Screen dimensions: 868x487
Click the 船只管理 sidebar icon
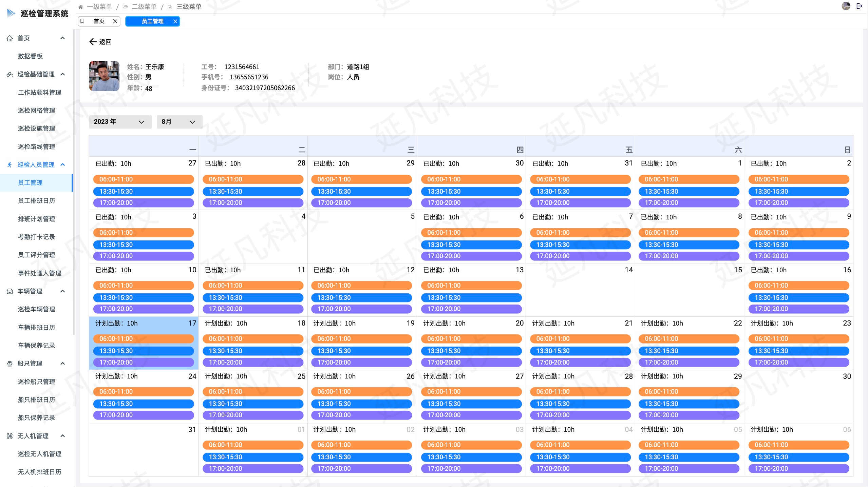10,364
